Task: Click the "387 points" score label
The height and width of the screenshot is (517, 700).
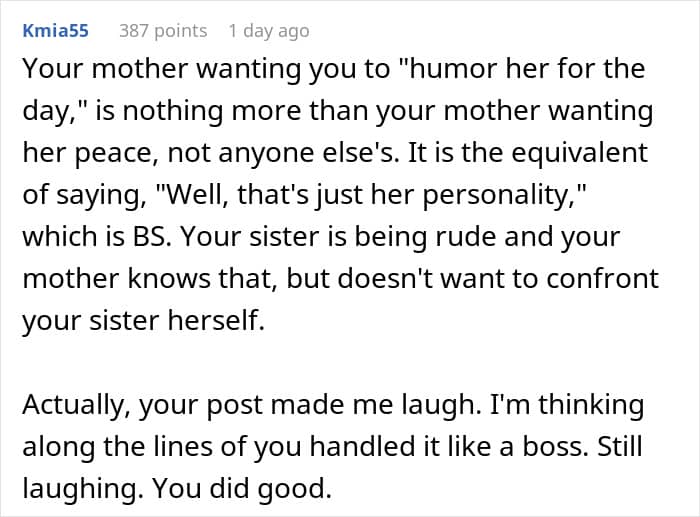Action: pyautogui.click(x=163, y=31)
